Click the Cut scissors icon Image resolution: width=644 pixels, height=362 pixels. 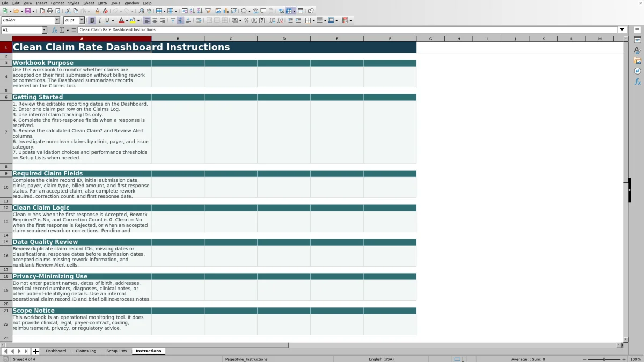click(68, 11)
